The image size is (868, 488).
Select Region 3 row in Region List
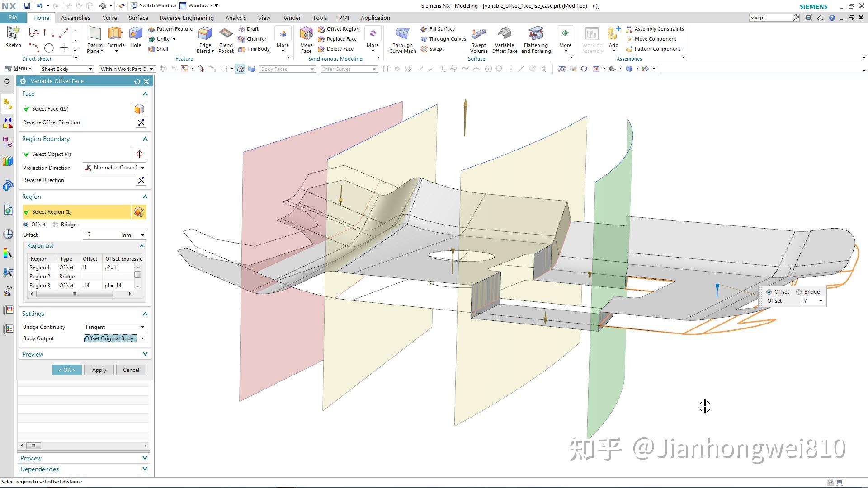40,286
